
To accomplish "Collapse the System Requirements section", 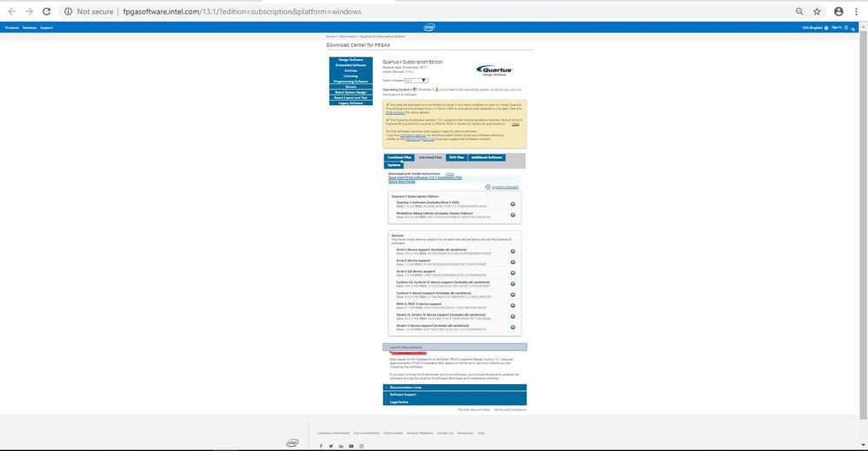I will pyautogui.click(x=454, y=347).
